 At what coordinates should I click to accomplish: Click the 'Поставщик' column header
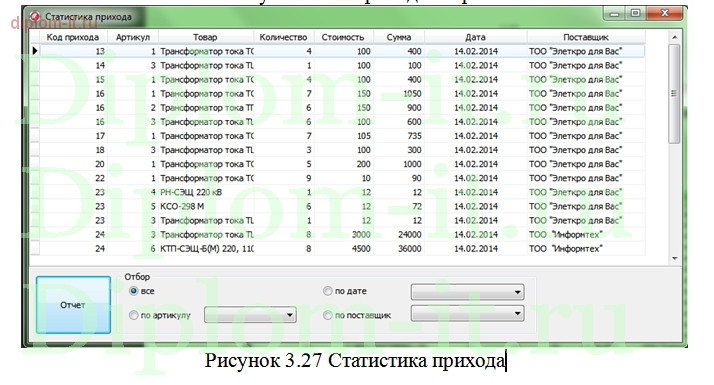click(586, 37)
